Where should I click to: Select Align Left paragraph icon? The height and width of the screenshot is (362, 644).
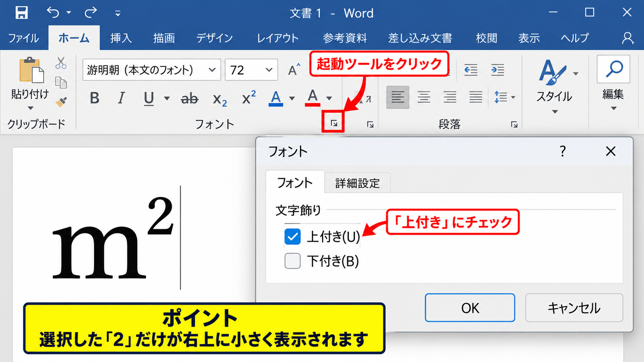397,97
